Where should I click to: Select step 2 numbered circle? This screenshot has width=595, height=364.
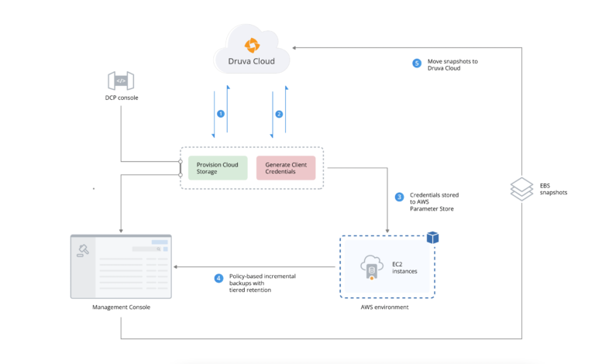click(x=280, y=113)
